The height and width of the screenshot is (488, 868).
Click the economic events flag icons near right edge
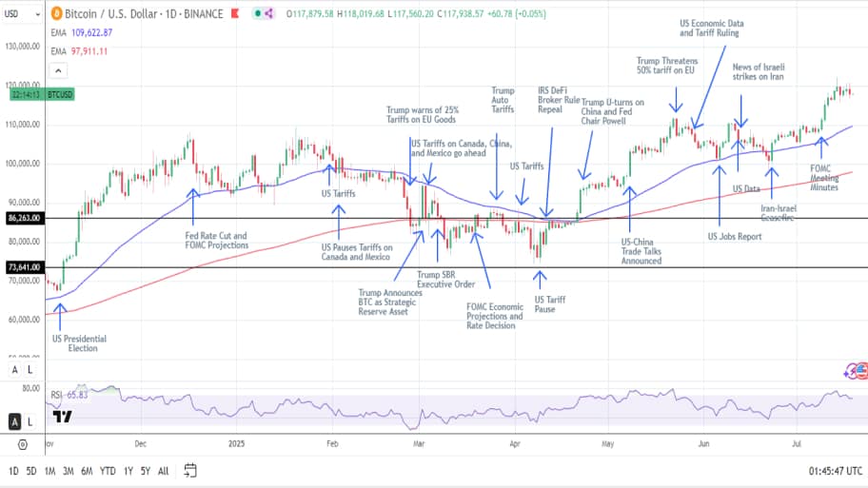[857, 371]
